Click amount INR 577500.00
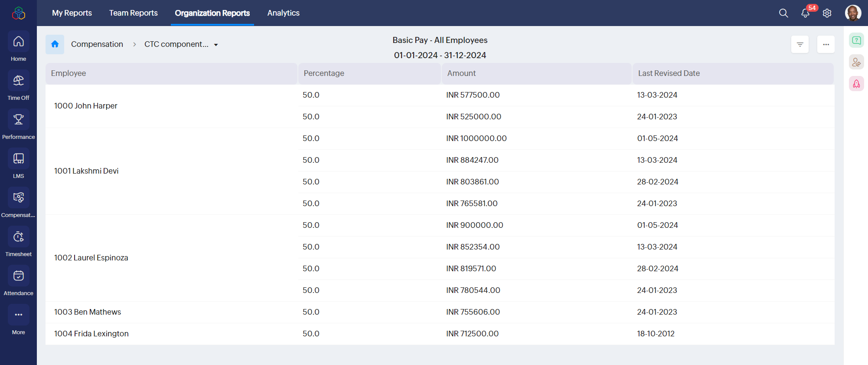 click(473, 95)
